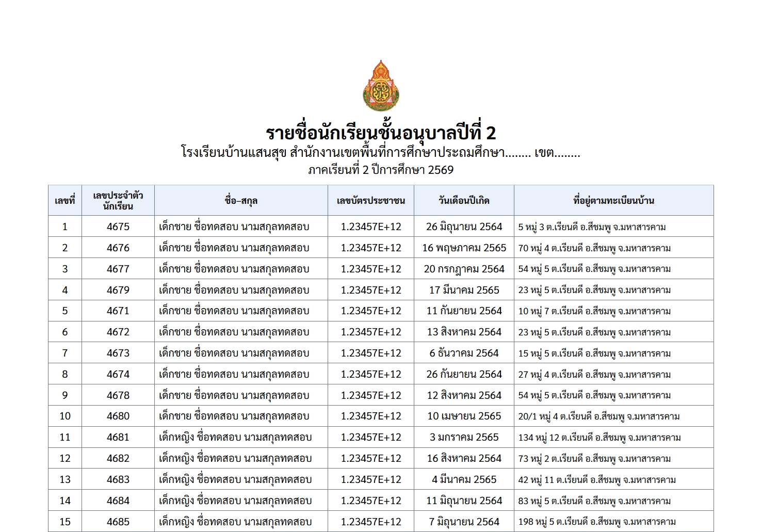Select student ID cell 4679
The image size is (761, 532).
118,290
